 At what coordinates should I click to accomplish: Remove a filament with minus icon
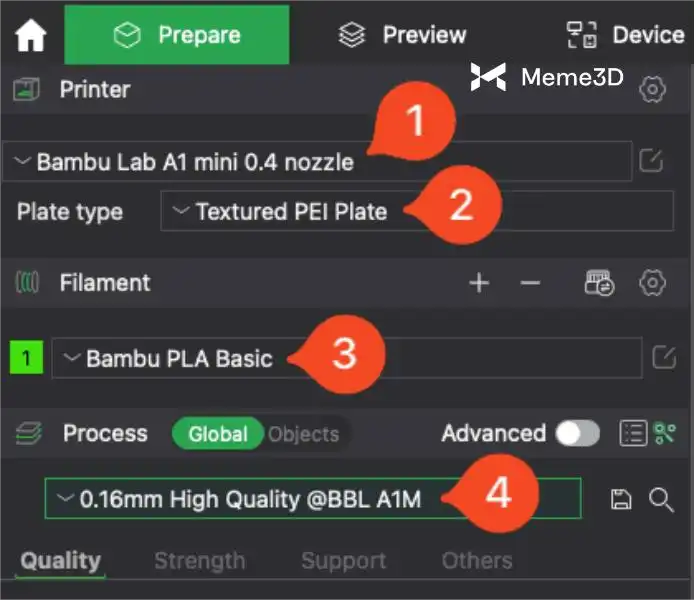click(530, 283)
